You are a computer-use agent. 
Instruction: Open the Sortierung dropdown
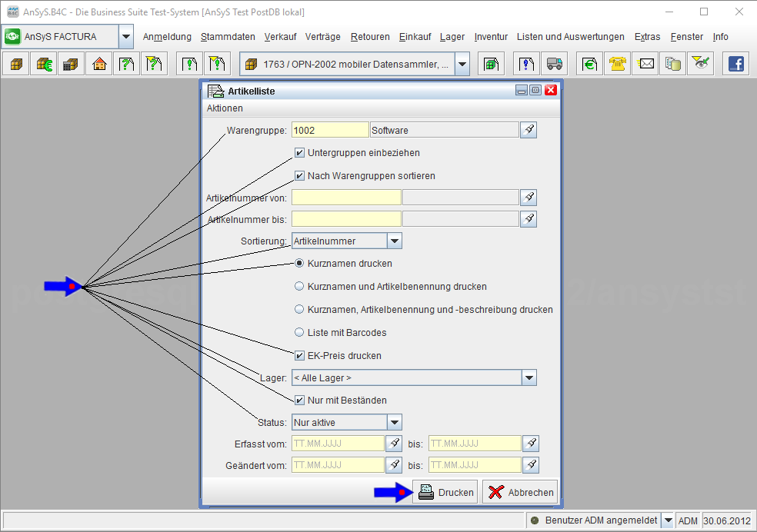click(394, 241)
